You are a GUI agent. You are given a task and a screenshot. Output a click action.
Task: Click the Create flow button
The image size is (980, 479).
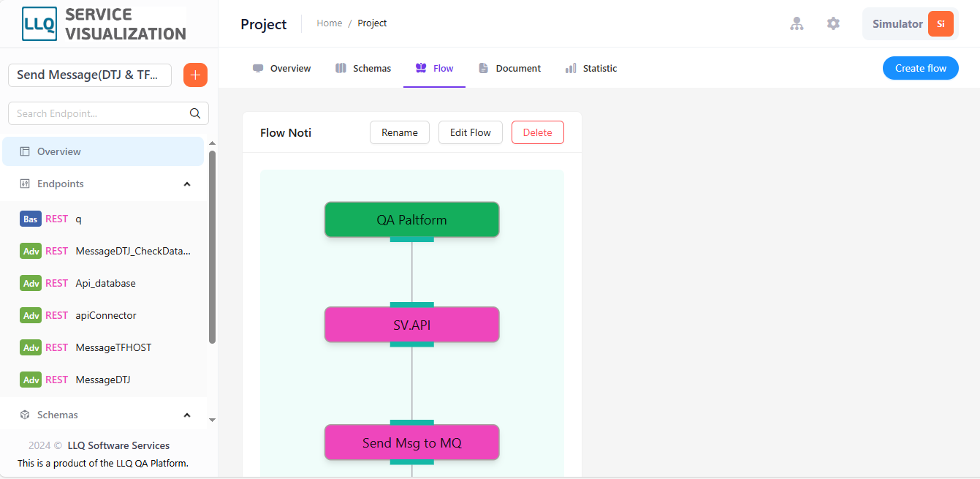[x=921, y=68]
